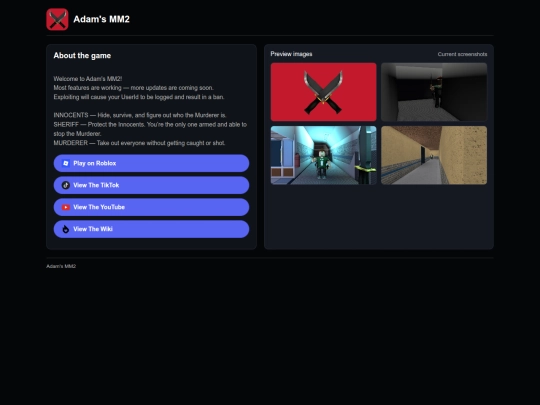Click the Exploiting ban warning line

(139, 97)
